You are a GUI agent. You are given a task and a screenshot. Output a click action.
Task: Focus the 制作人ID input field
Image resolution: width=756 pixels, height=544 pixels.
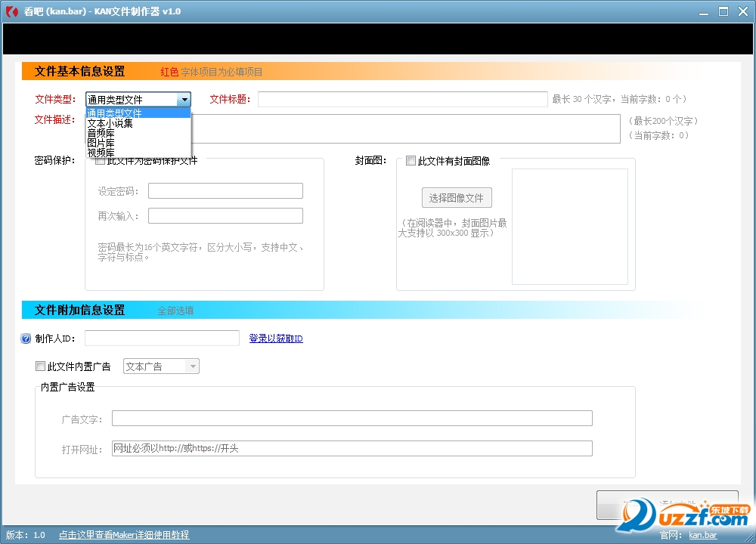point(162,338)
